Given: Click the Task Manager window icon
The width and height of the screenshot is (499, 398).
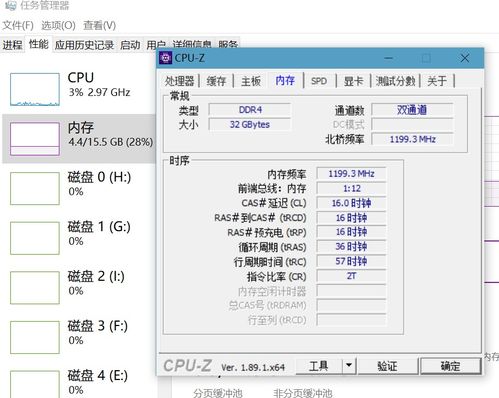Looking at the screenshot, I should tap(11, 5).
